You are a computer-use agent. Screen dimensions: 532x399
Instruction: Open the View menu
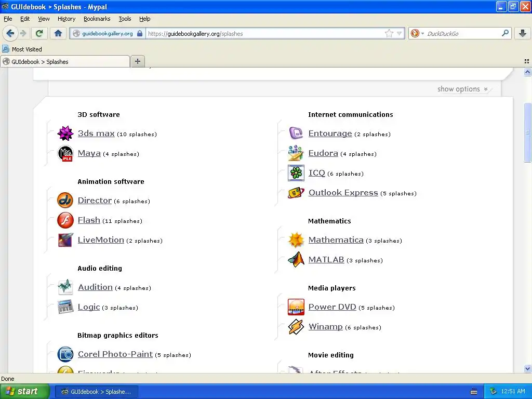click(x=44, y=19)
